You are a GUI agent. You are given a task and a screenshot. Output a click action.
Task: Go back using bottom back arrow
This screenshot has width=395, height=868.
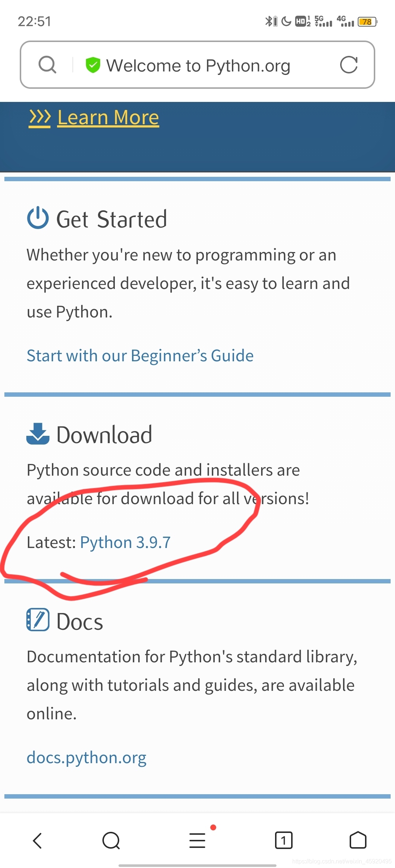[x=38, y=841]
